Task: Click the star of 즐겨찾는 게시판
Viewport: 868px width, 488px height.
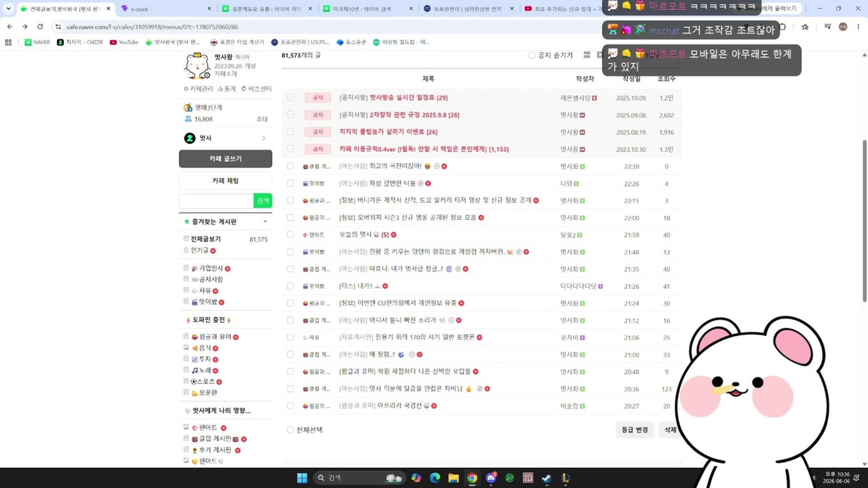Action: (x=187, y=221)
